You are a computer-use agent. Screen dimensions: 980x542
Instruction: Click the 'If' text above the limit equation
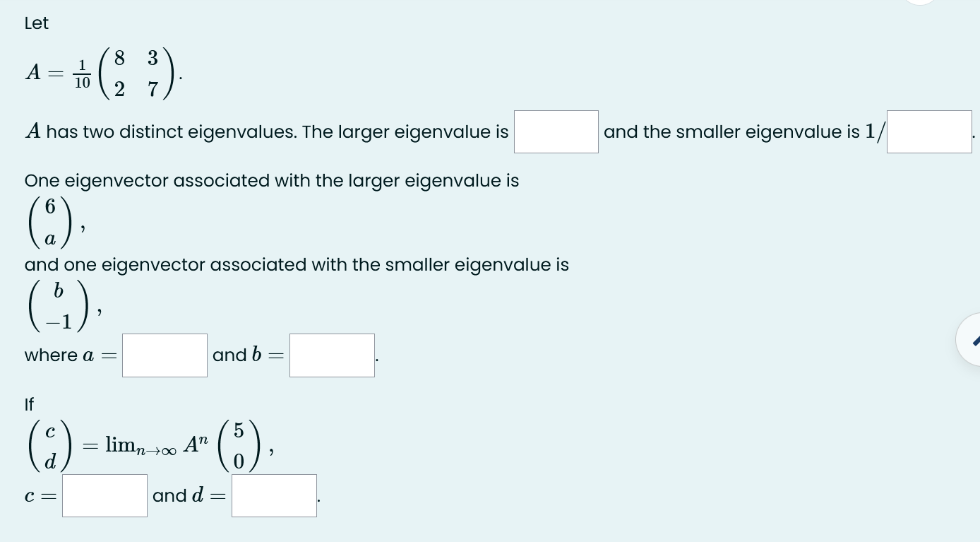coord(29,404)
